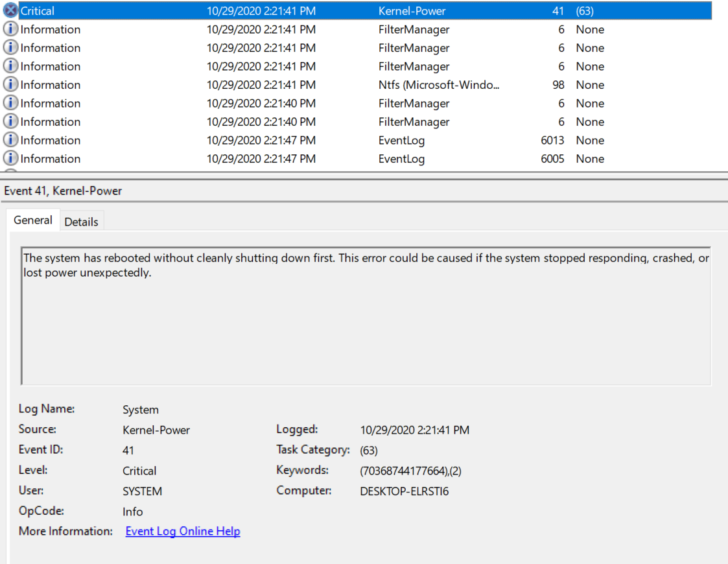Click Kernel-Power source in the highlighted critical row
Screen dimensions: 728x564
(412, 11)
